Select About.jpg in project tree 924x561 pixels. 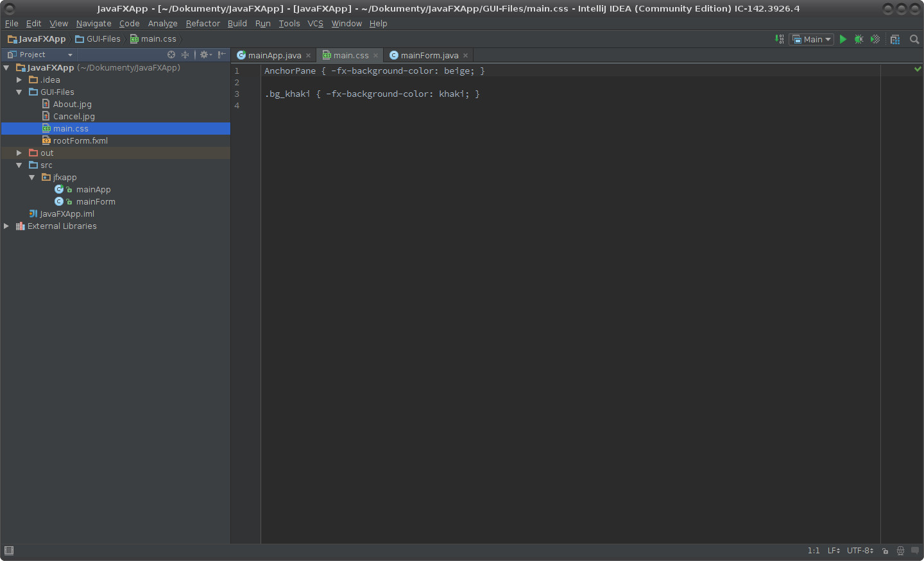pyautogui.click(x=73, y=104)
